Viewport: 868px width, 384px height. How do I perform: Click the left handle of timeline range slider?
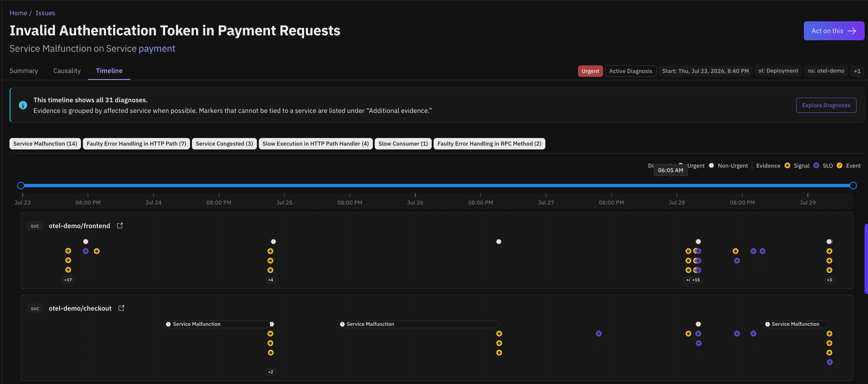point(21,186)
